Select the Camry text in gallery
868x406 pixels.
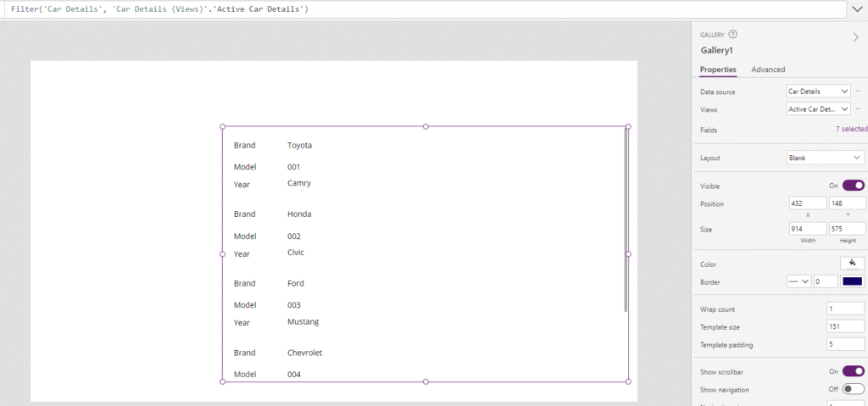299,183
